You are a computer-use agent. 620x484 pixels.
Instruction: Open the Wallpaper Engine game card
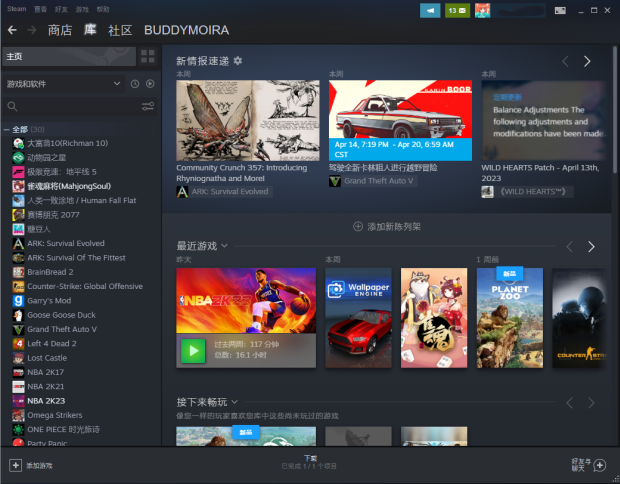358,318
